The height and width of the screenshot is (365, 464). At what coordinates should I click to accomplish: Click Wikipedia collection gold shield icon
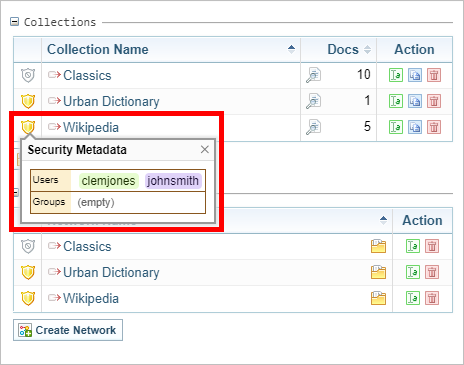point(28,127)
